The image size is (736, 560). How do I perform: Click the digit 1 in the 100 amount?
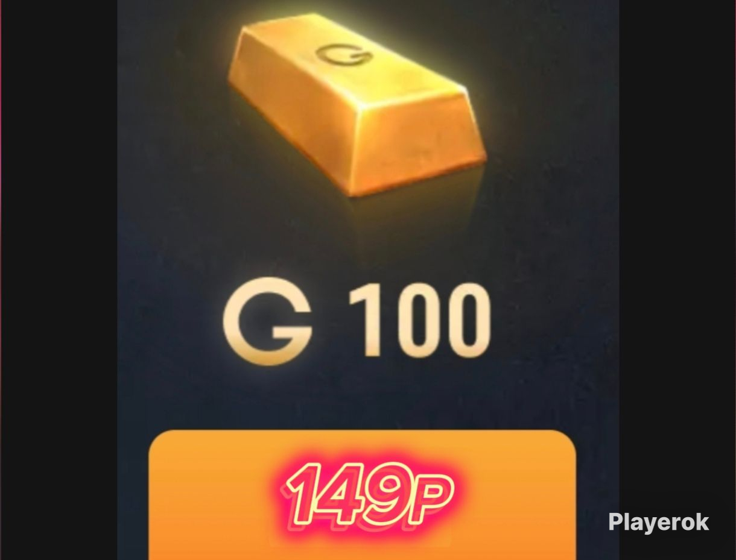pos(364,322)
